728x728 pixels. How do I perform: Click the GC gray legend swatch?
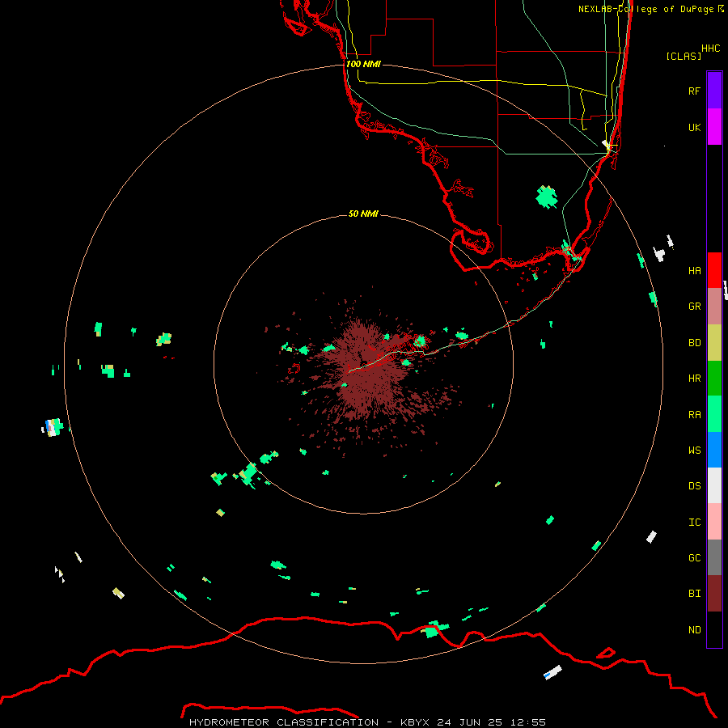coord(714,557)
